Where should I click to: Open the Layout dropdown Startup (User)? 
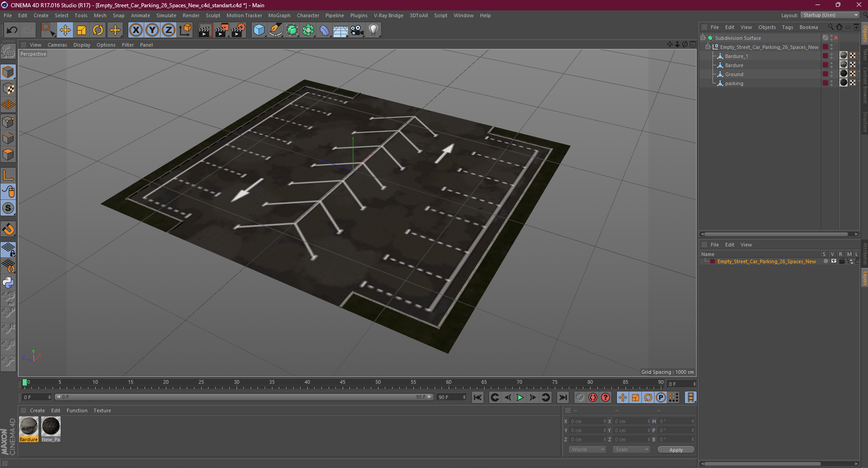[x=830, y=15]
